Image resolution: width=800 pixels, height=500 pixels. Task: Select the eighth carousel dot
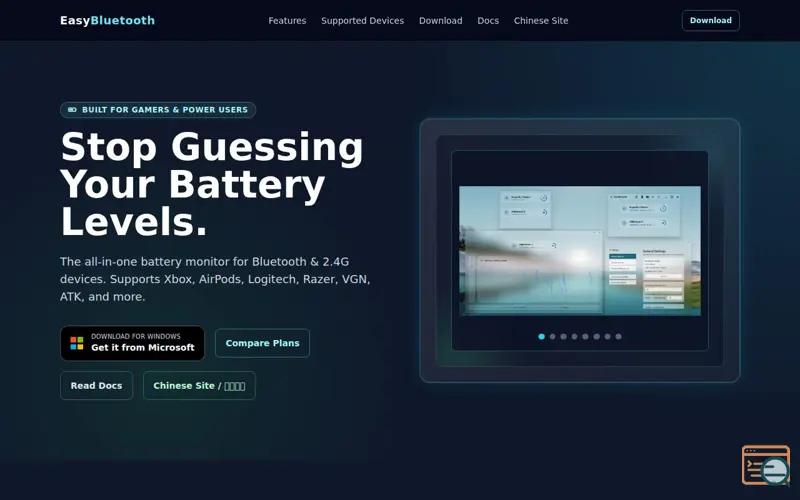(618, 336)
